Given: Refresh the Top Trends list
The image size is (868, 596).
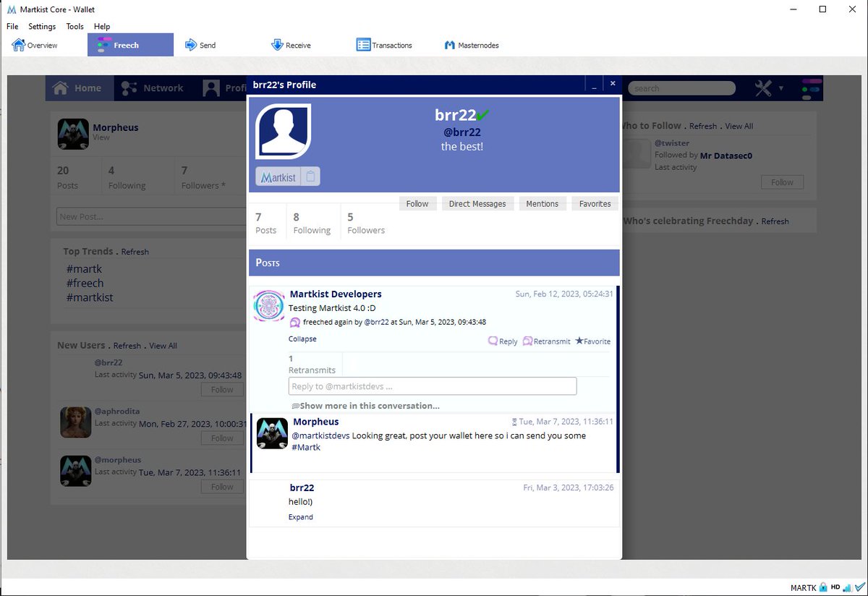Looking at the screenshot, I should 135,252.
